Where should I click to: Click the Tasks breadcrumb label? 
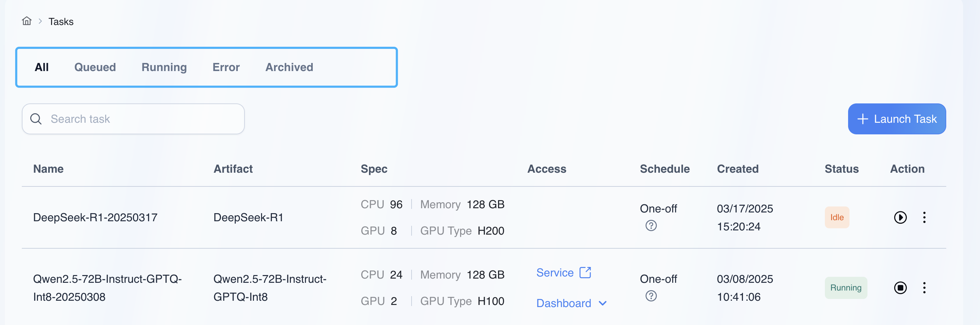pos(61,22)
